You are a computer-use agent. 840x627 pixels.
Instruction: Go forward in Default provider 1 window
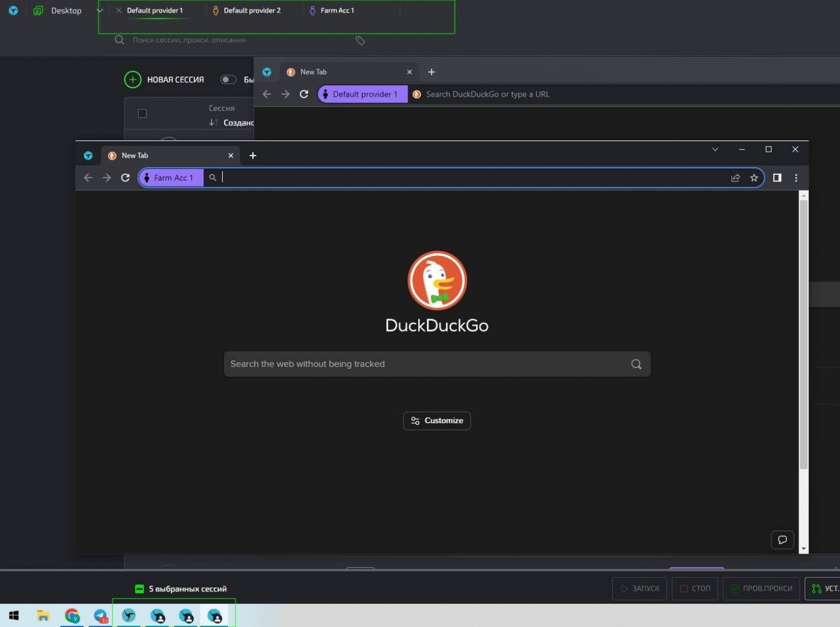coord(286,94)
